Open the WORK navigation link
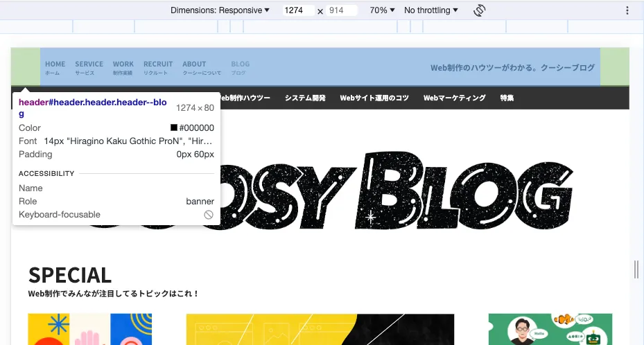Viewport: 644px width, 345px height. pos(123,68)
